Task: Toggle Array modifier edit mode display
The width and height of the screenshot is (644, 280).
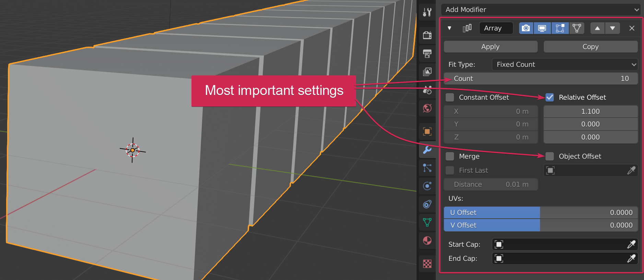Action: coord(560,28)
